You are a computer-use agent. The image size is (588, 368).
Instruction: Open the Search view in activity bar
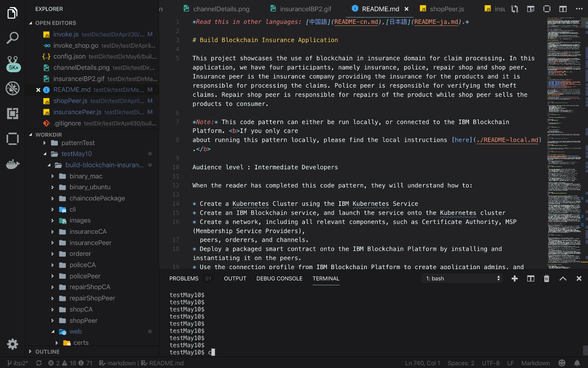13,38
